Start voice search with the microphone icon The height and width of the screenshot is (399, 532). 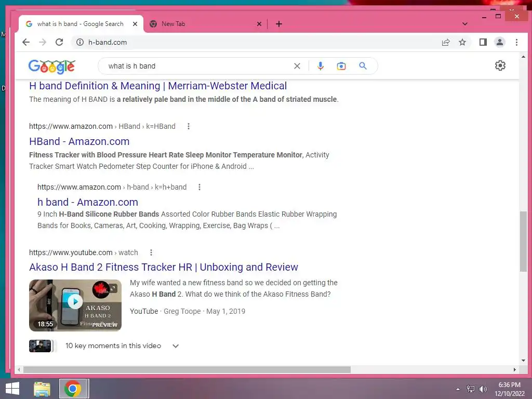[x=320, y=66]
